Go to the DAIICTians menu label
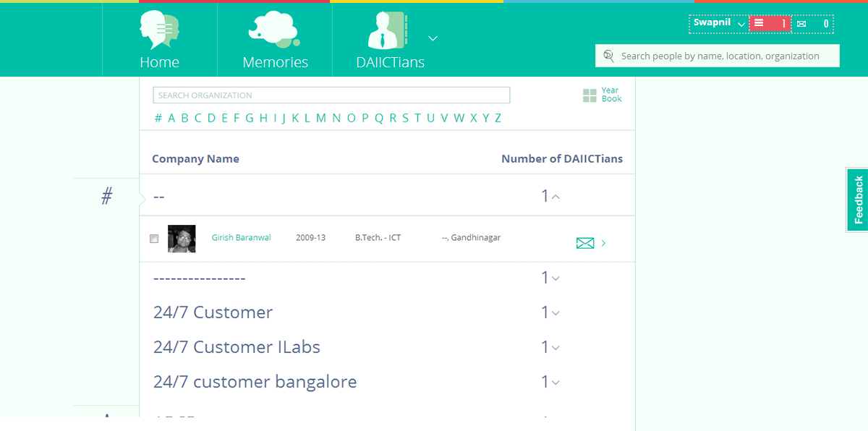This screenshot has width=868, height=431. tap(391, 62)
